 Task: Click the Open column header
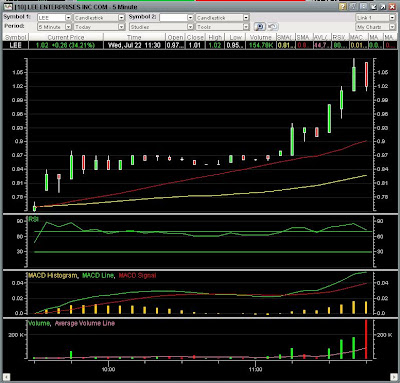[x=175, y=37]
